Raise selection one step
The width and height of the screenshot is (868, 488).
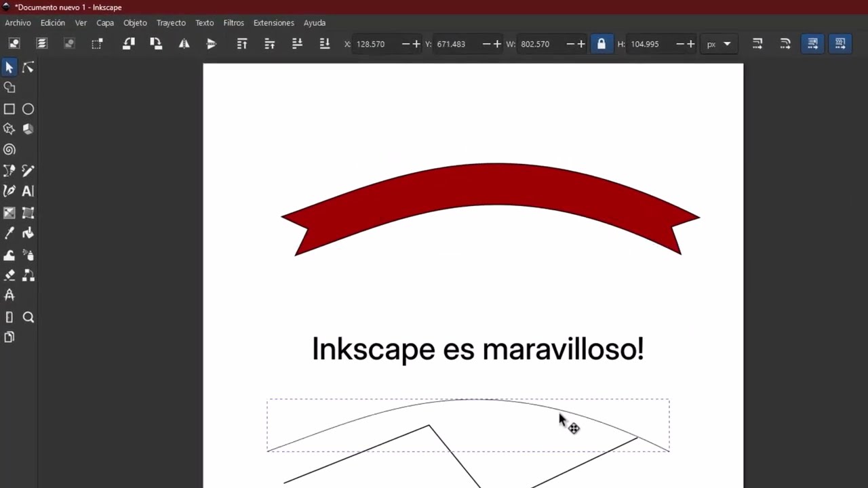pyautogui.click(x=270, y=43)
